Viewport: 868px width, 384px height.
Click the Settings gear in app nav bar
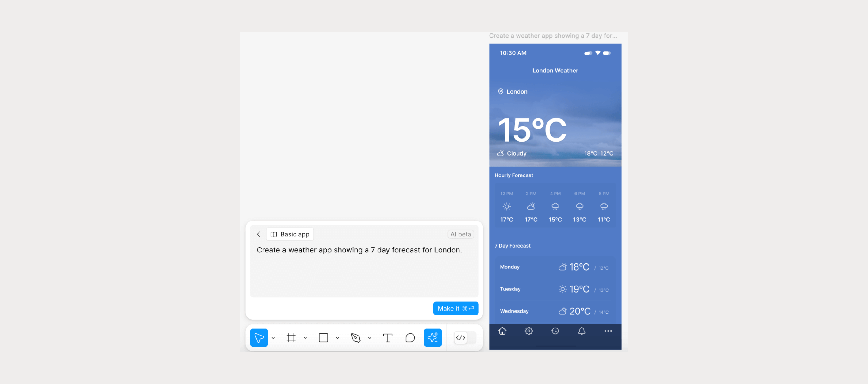pyautogui.click(x=529, y=331)
